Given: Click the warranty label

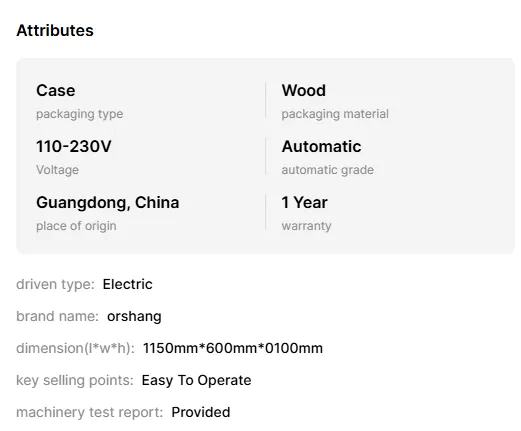Looking at the screenshot, I should [306, 226].
